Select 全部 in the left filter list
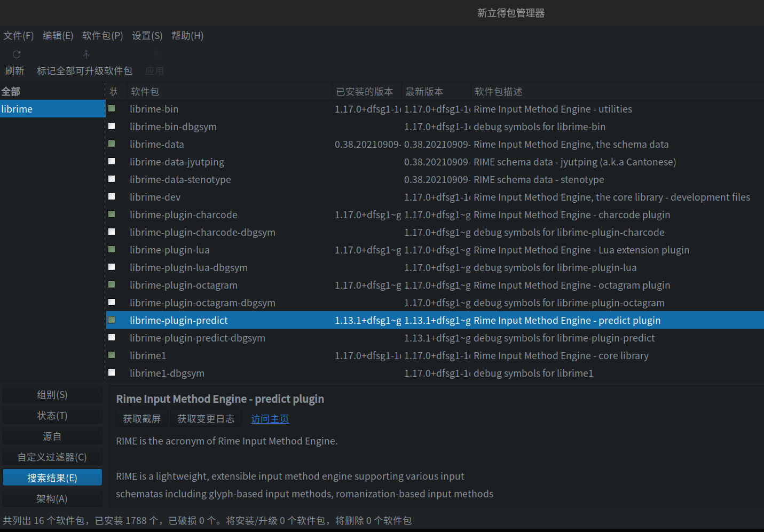 [53, 91]
